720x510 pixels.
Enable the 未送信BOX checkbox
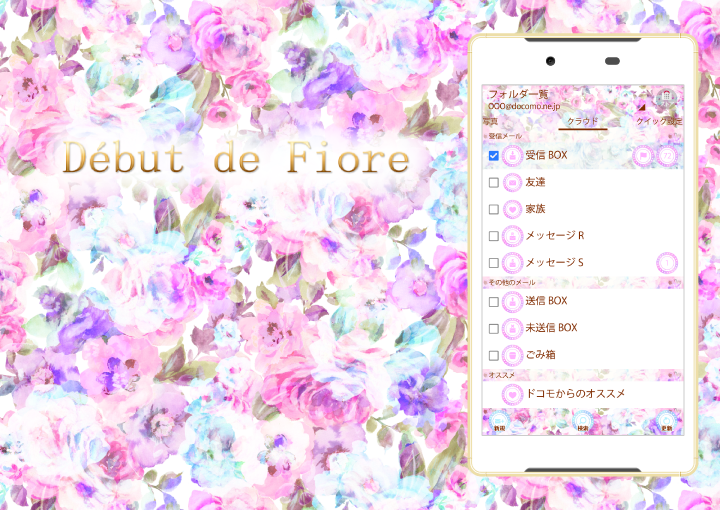point(494,328)
